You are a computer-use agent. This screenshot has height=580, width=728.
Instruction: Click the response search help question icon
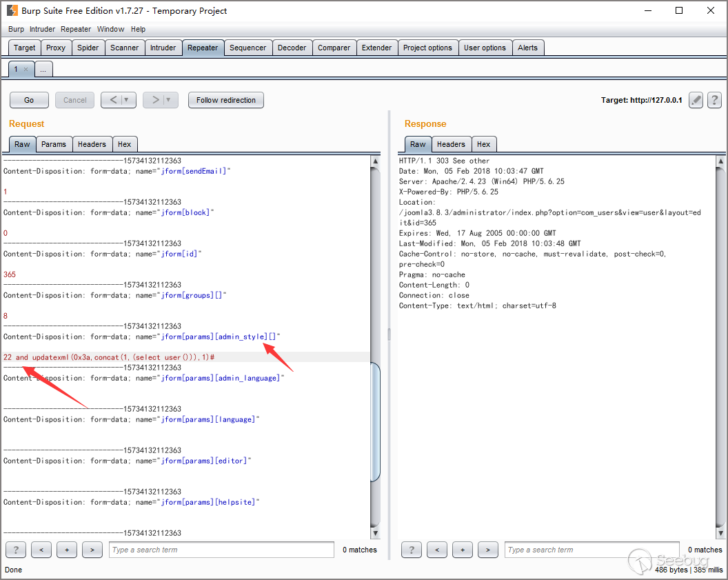pyautogui.click(x=412, y=550)
